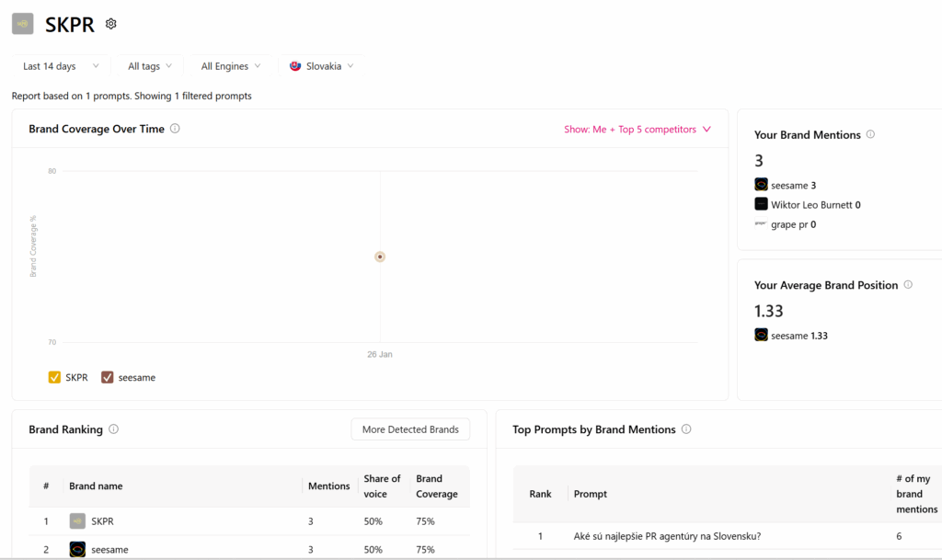
Task: Open the All tags dropdown
Action: tap(150, 66)
